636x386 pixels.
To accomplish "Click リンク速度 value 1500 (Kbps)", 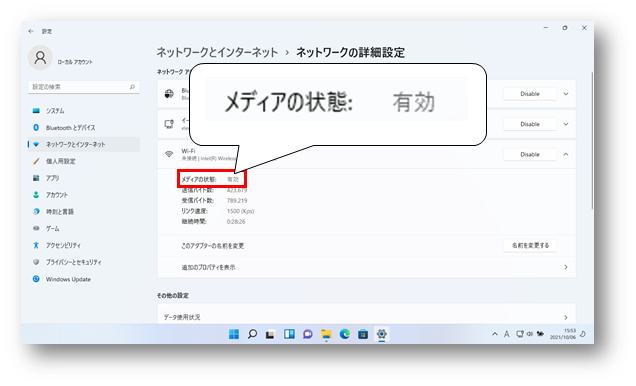I will point(241,211).
